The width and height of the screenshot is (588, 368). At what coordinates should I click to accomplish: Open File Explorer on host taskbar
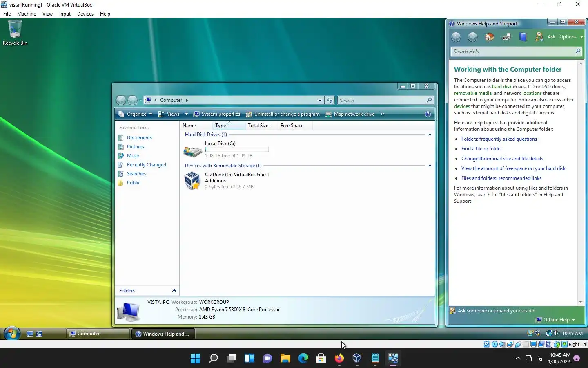coord(285,359)
